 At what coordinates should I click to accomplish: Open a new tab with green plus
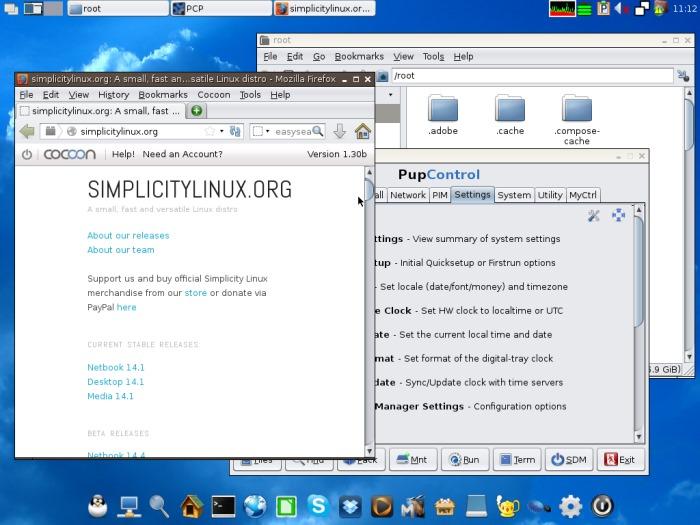[x=196, y=111]
